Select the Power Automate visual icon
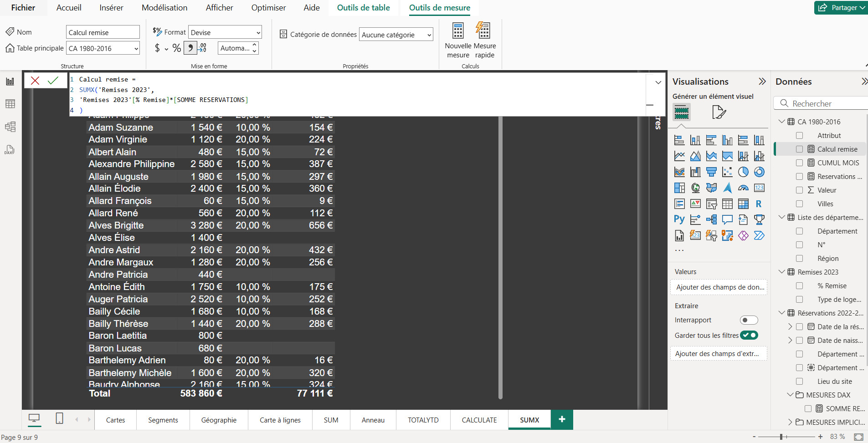The height and width of the screenshot is (443, 868). pyautogui.click(x=759, y=235)
